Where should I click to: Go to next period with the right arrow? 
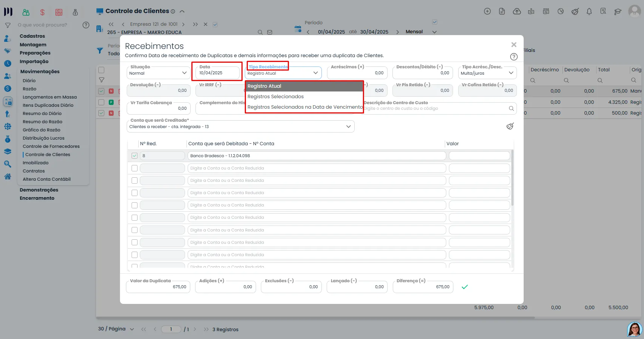[x=397, y=32]
